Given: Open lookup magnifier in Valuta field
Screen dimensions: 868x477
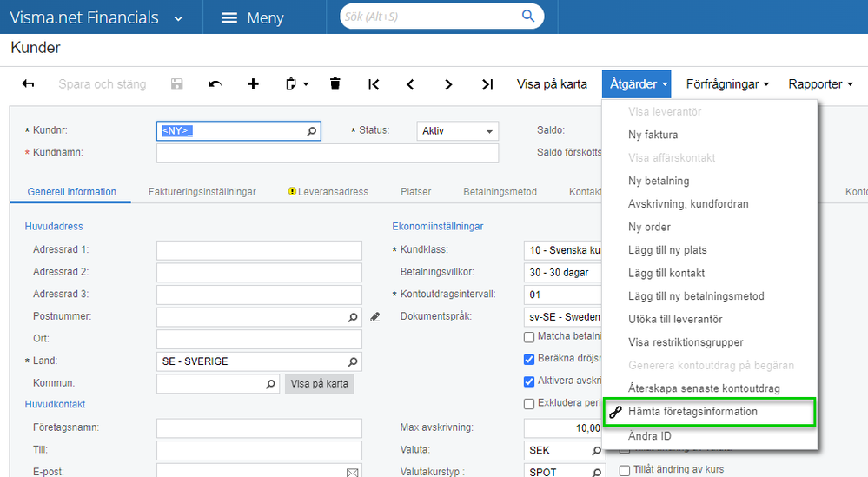Looking at the screenshot, I should [597, 450].
